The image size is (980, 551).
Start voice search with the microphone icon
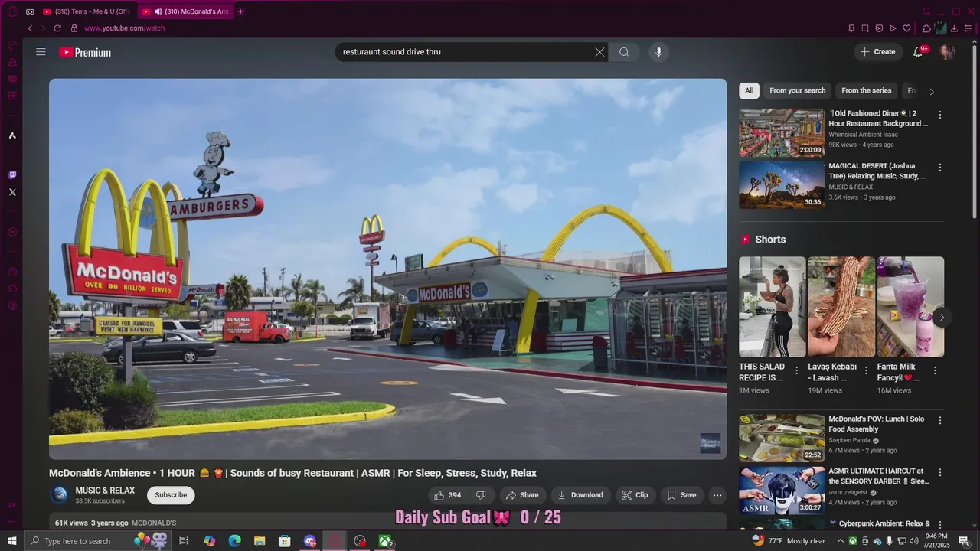click(658, 52)
